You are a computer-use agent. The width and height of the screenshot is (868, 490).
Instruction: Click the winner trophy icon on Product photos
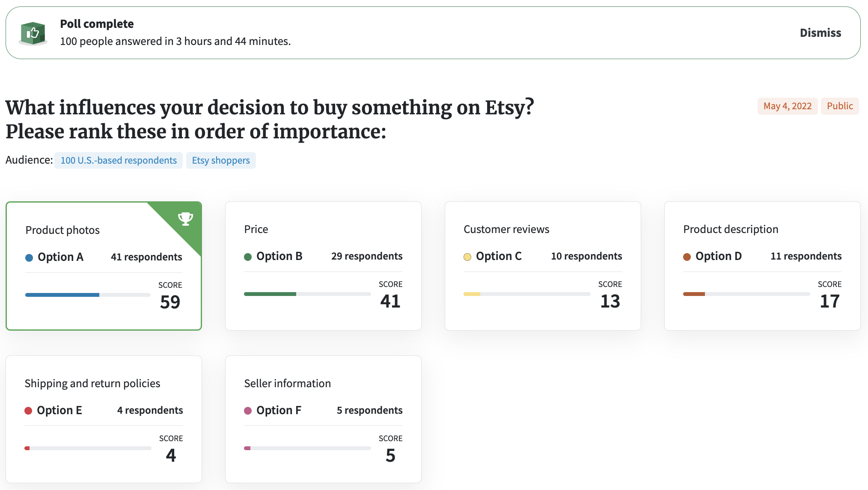(x=185, y=218)
